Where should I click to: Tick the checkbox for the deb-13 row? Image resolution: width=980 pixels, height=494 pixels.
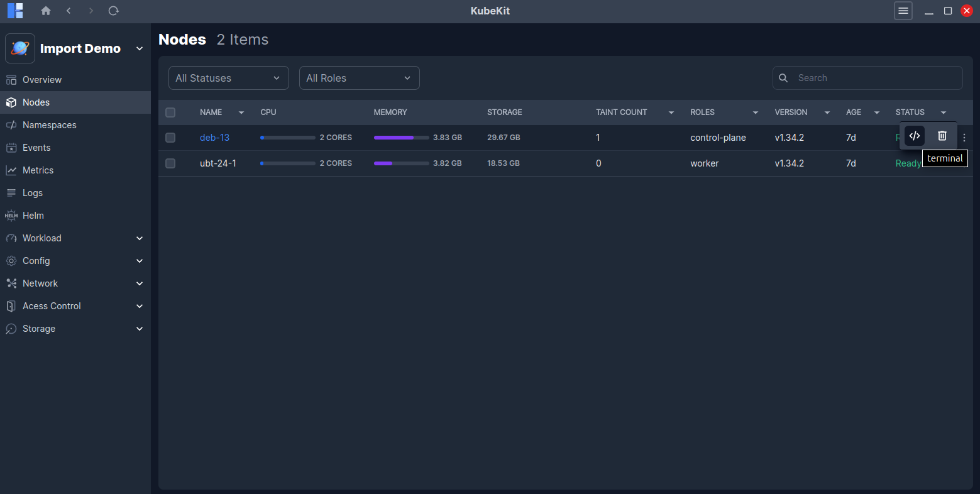point(170,137)
